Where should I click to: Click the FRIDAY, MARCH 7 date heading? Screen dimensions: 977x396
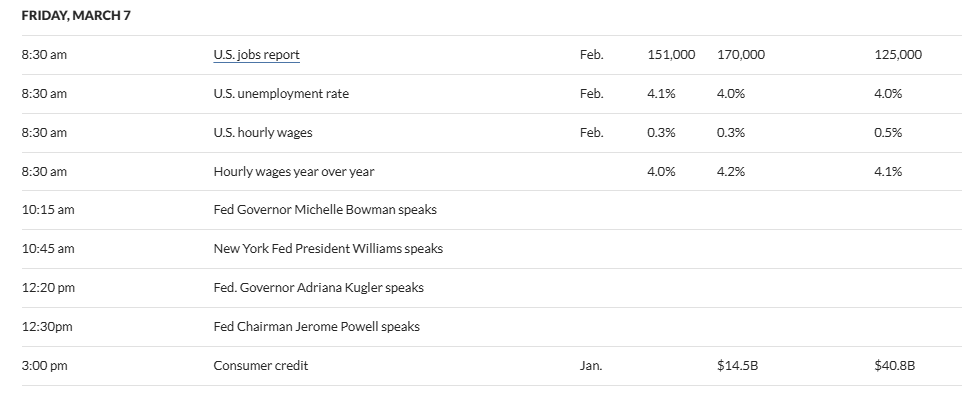[x=76, y=16]
